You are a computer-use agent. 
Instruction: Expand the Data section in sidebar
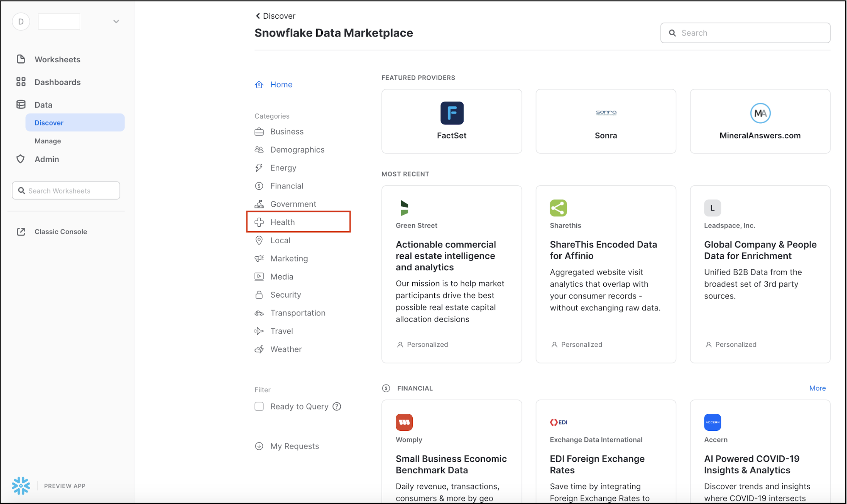[x=43, y=105]
